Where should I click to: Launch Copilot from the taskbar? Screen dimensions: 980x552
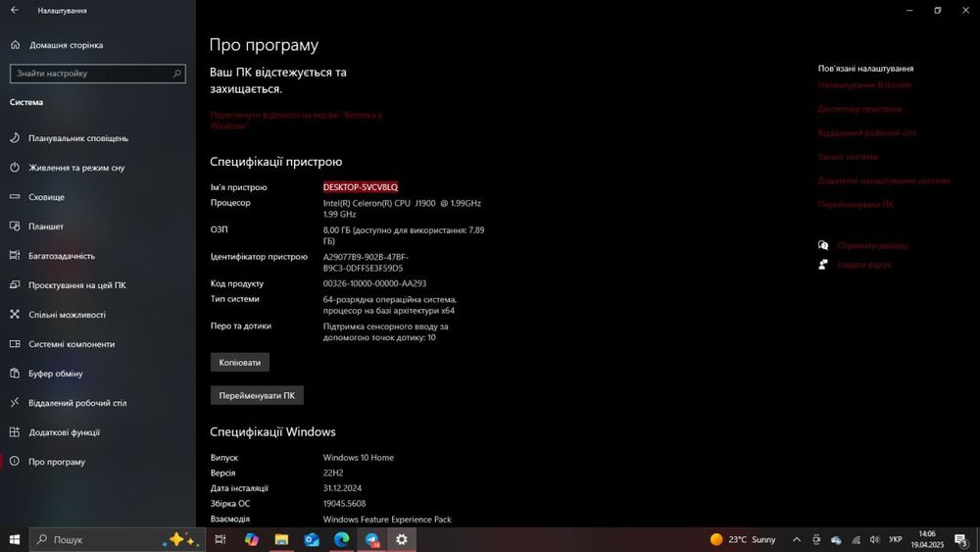[251, 539]
